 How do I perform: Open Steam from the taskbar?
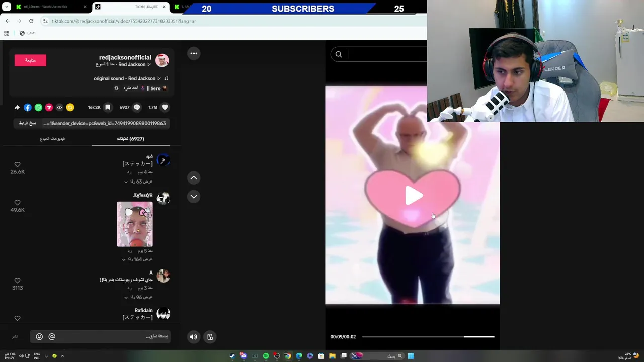tap(232, 356)
